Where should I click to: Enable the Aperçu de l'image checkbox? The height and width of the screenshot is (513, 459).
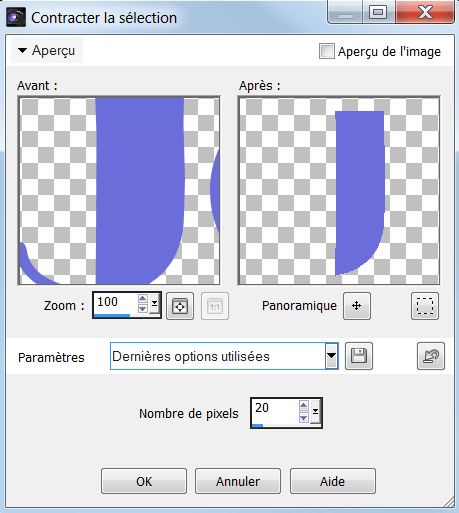pyautogui.click(x=326, y=51)
